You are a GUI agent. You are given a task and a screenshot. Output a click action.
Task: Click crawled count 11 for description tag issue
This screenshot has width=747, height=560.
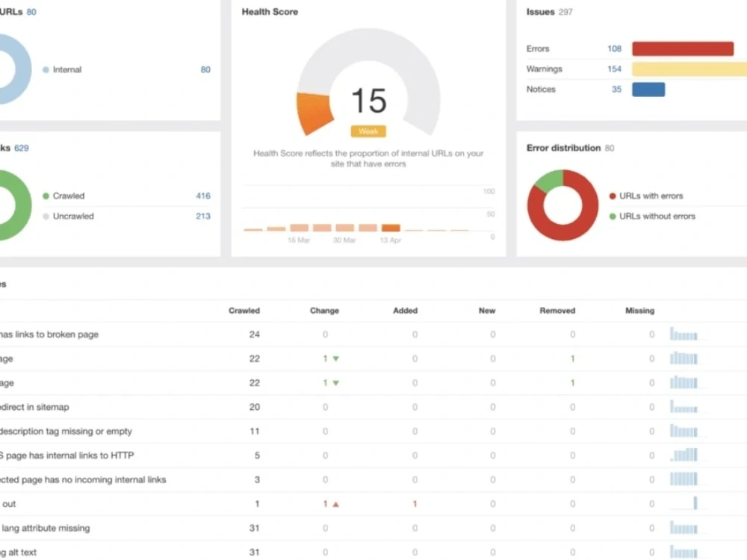pyautogui.click(x=255, y=432)
